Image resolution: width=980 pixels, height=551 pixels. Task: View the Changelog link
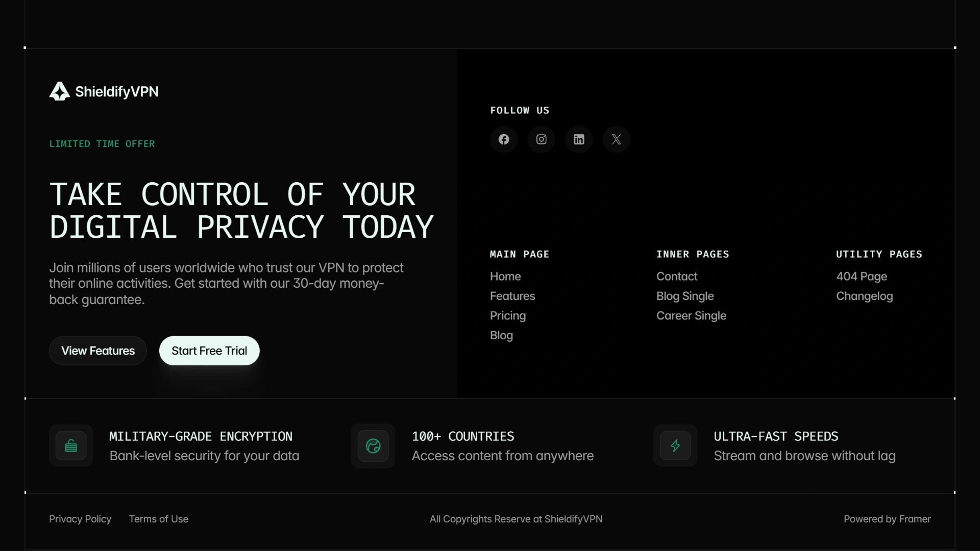(865, 296)
